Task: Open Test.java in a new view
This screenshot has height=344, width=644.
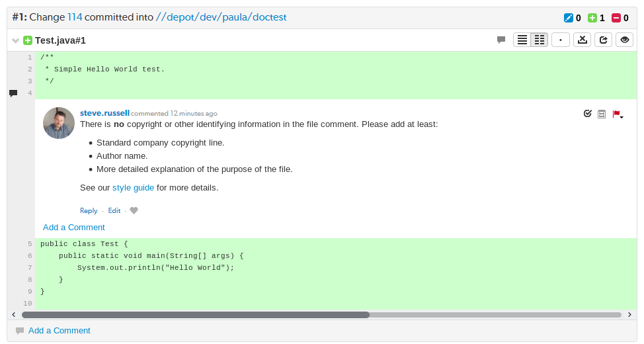Action: (603, 40)
